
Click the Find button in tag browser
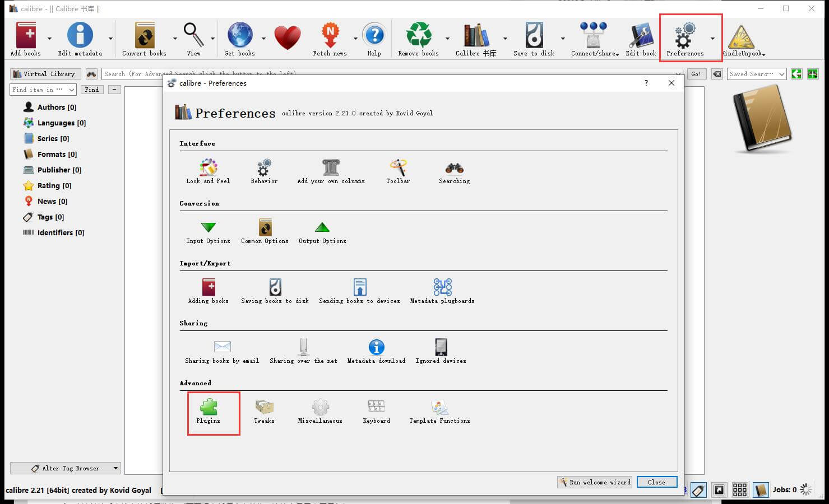[x=92, y=90]
